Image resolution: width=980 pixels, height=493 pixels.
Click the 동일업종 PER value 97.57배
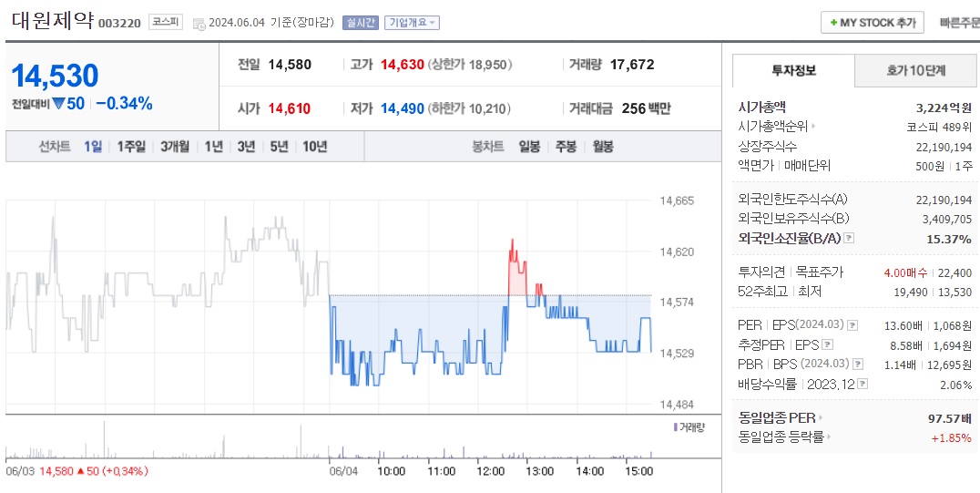[950, 417]
